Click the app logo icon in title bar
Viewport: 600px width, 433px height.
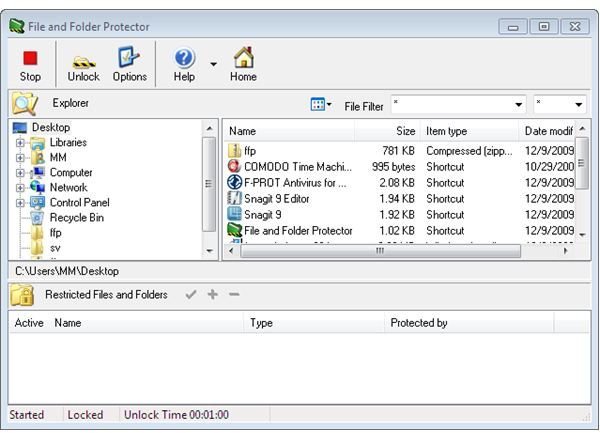[x=17, y=26]
